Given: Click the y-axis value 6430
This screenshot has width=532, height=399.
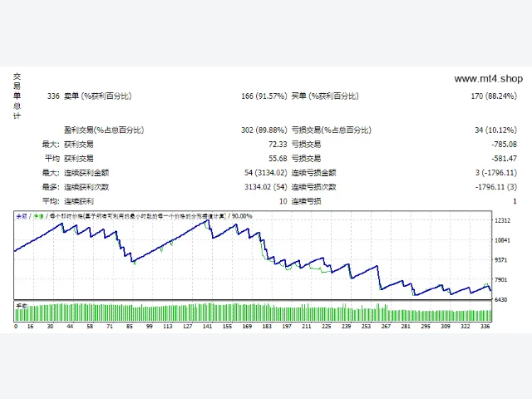Looking at the screenshot, I should click(x=500, y=299).
